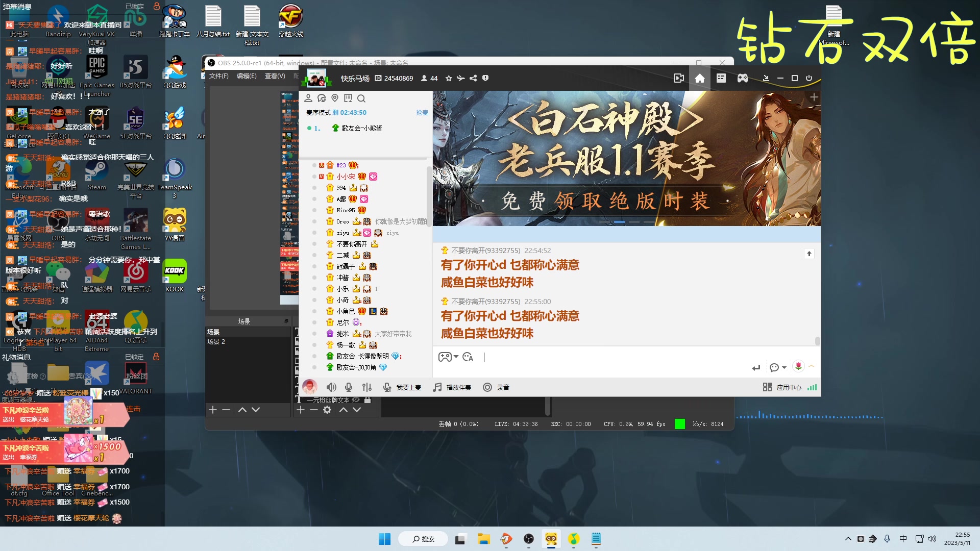Click the report shield icon in YY header
The height and width of the screenshot is (551, 980).
coord(485,78)
